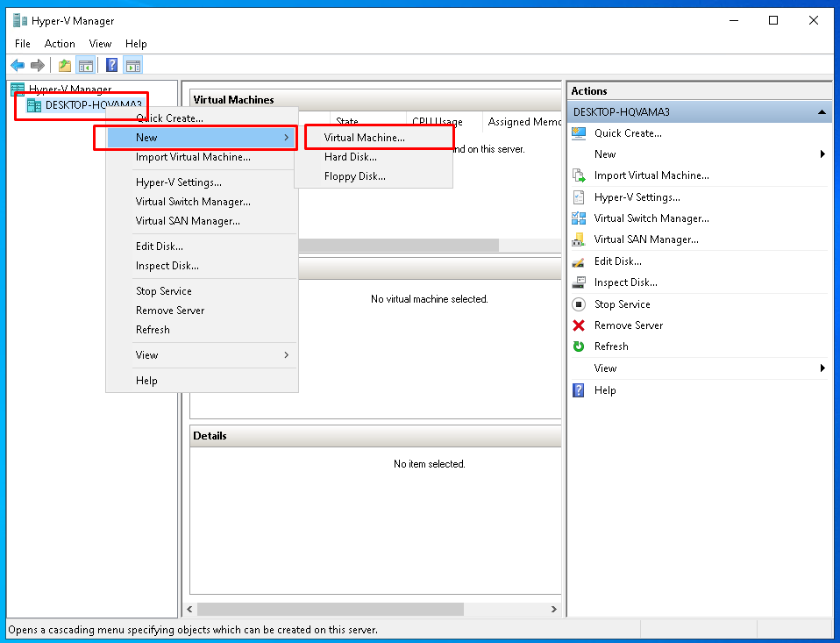The width and height of the screenshot is (840, 643).
Task: Click Edit Disk icon in Actions pane
Action: click(579, 261)
